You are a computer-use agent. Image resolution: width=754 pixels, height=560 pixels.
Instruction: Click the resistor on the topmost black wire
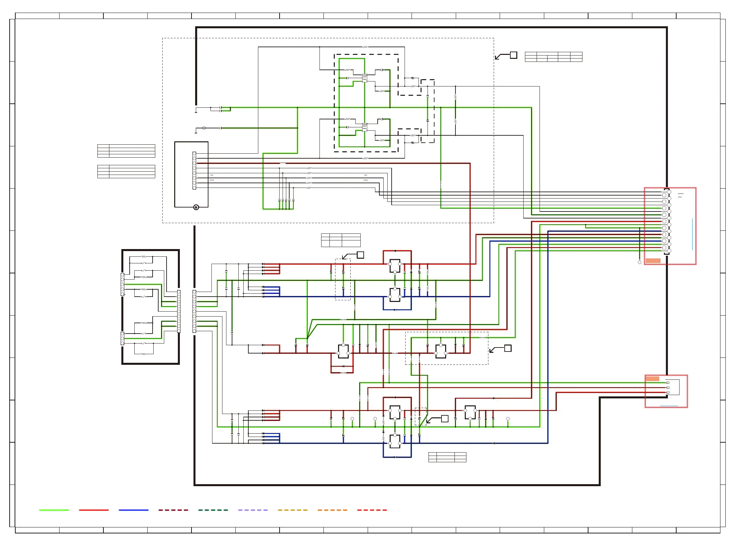click(x=365, y=47)
